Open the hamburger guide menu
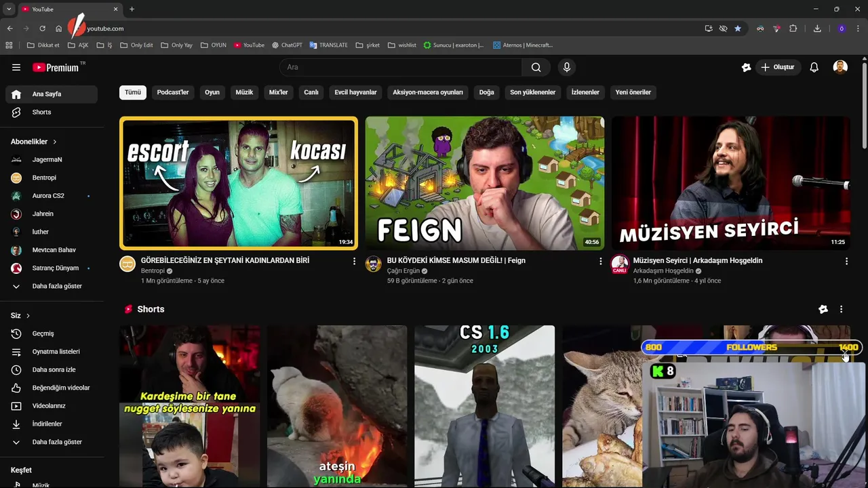 [16, 67]
